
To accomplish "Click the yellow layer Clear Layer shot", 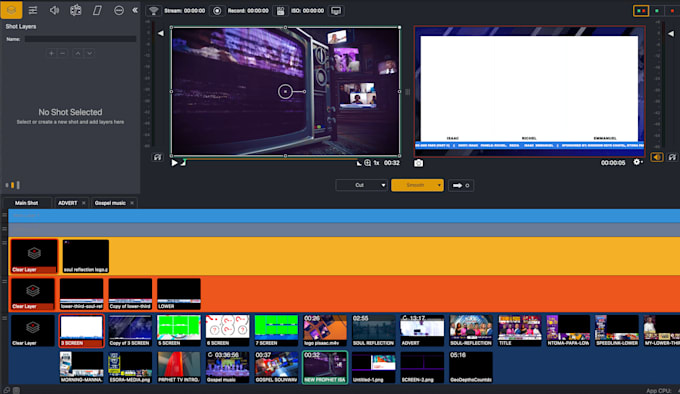I will click(x=34, y=256).
